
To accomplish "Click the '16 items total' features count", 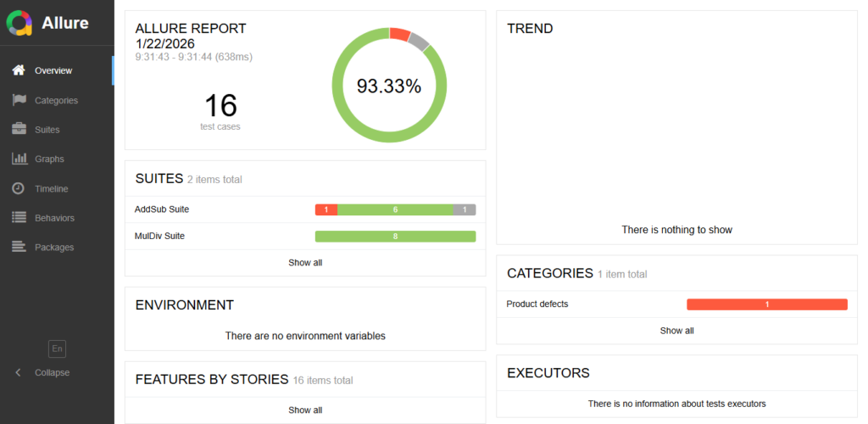I will (x=323, y=380).
